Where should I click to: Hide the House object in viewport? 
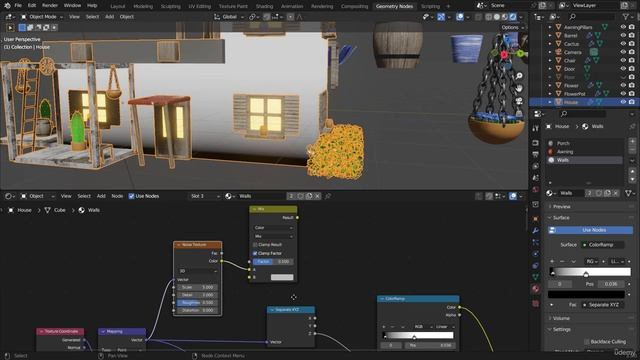coord(623,102)
